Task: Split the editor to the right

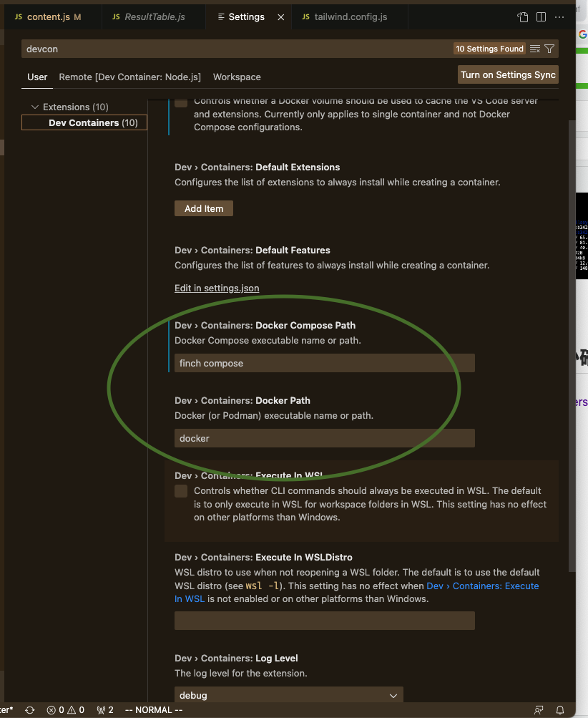Action: [541, 17]
